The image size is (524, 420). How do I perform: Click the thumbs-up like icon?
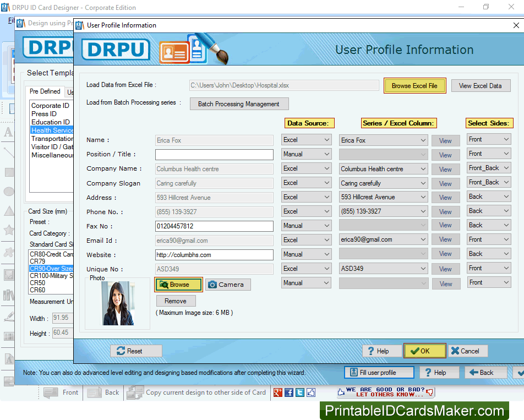tap(311, 392)
